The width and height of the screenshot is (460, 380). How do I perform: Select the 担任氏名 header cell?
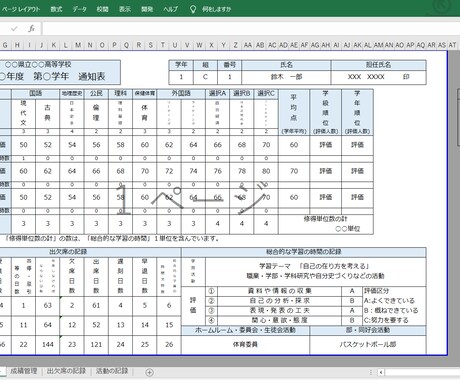point(378,65)
